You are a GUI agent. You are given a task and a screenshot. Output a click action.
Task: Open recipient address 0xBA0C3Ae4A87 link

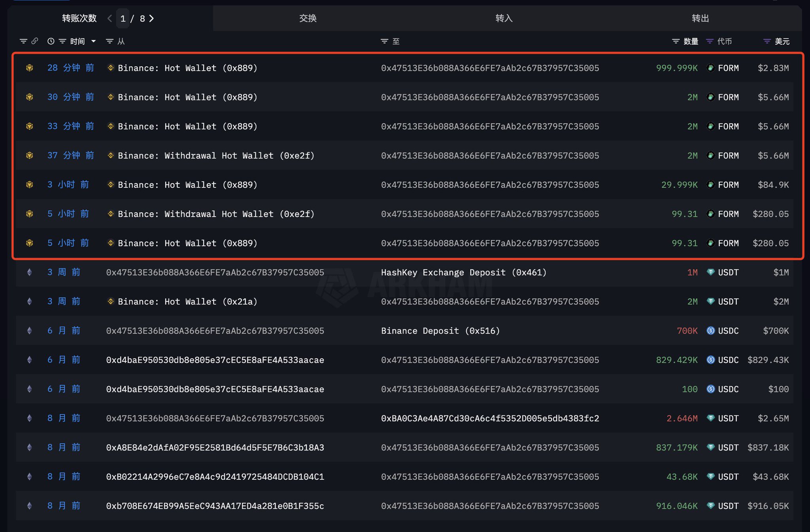pos(490,418)
